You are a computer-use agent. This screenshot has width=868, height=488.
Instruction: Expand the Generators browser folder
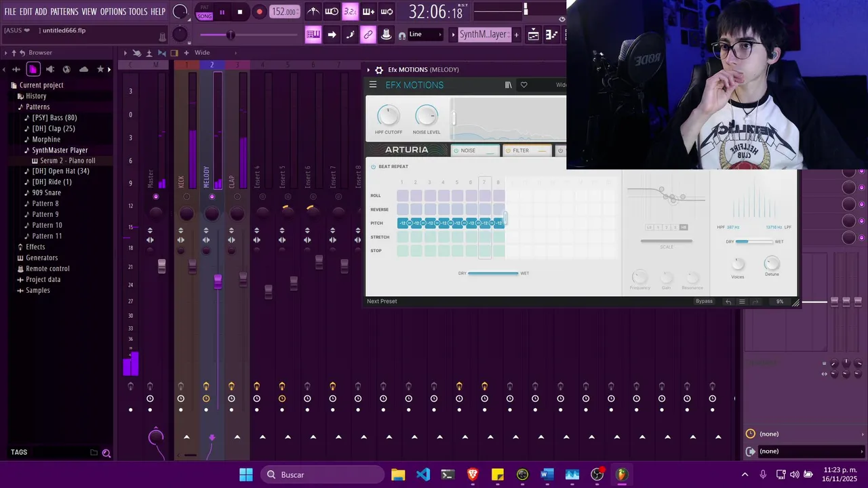(41, 258)
